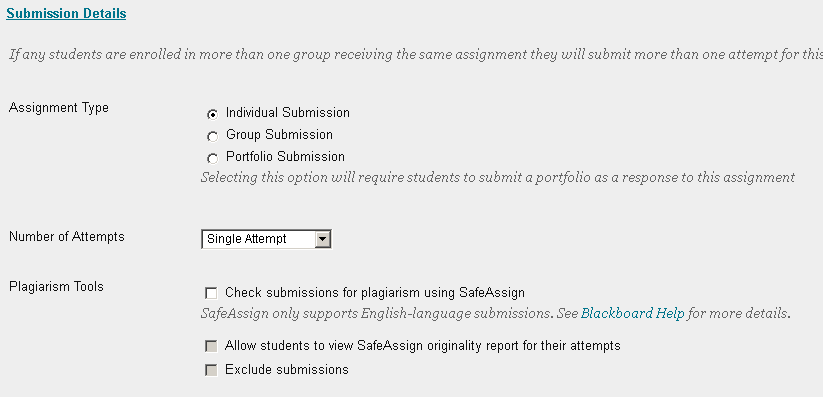
Task: Click the 'Portfolio Submission' label text
Action: point(286,157)
